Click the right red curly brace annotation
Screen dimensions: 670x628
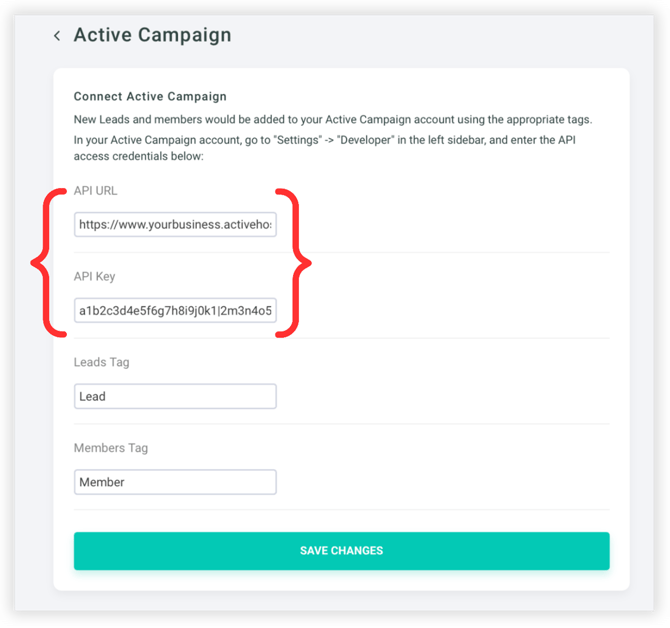pyautogui.click(x=300, y=263)
